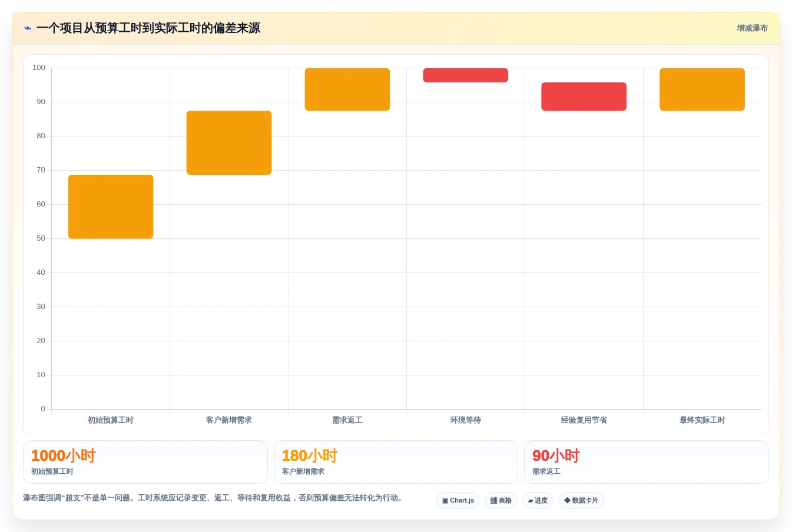792x532 pixels.
Task: Click the orange bar for 初始预算工时
Action: coord(111,207)
